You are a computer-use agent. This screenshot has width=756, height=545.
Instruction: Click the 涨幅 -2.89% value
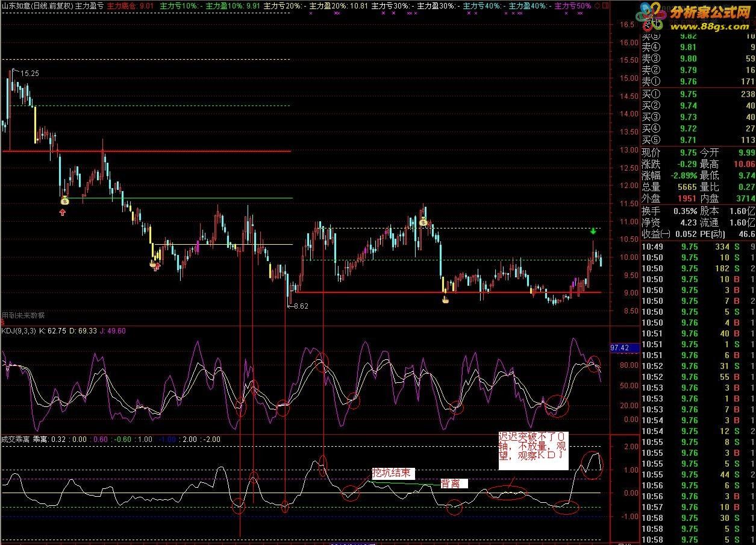[683, 175]
